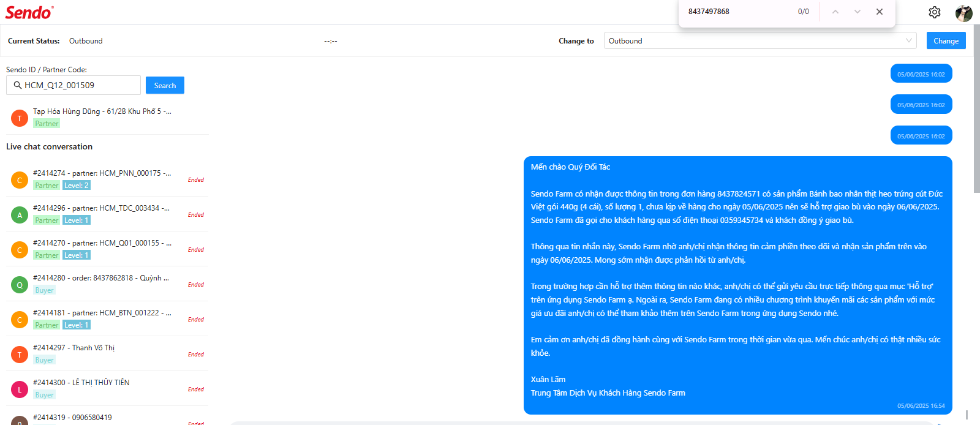Select partner Tạp Hóa Hùng Dũng result
980x425 pixels.
coord(107,118)
